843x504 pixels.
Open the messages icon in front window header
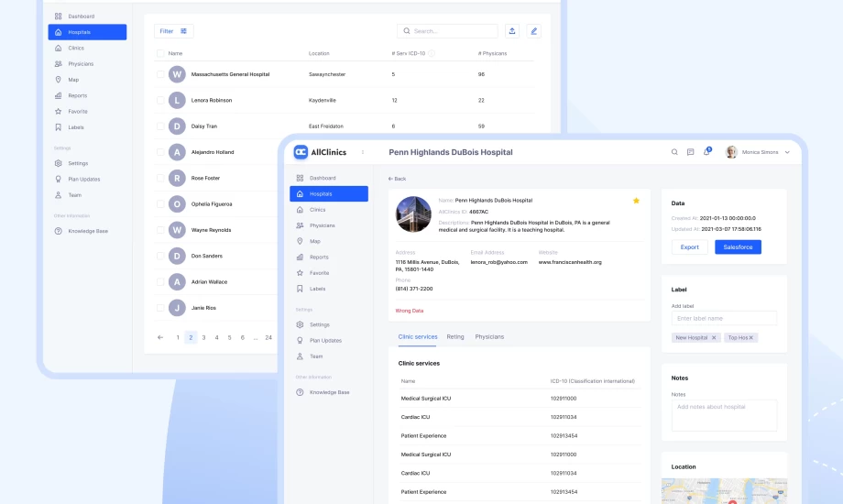click(x=690, y=152)
